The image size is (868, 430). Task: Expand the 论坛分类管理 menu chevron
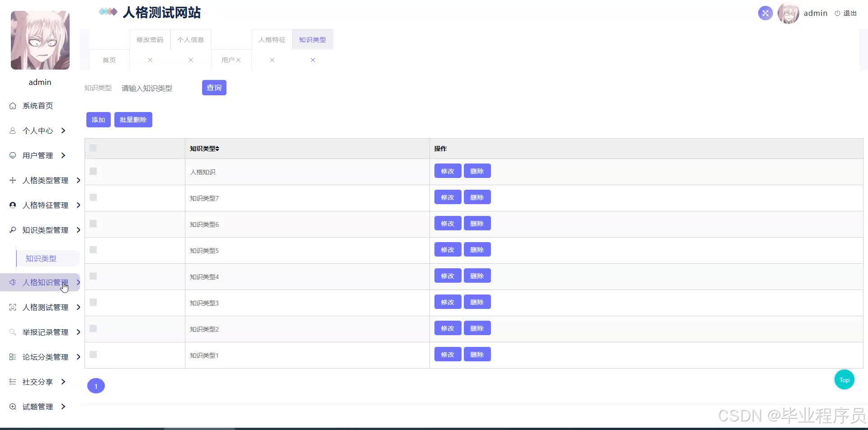pos(78,357)
